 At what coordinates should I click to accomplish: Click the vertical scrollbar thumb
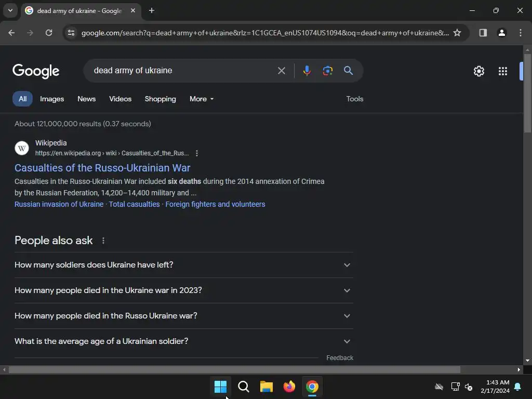(x=527, y=93)
